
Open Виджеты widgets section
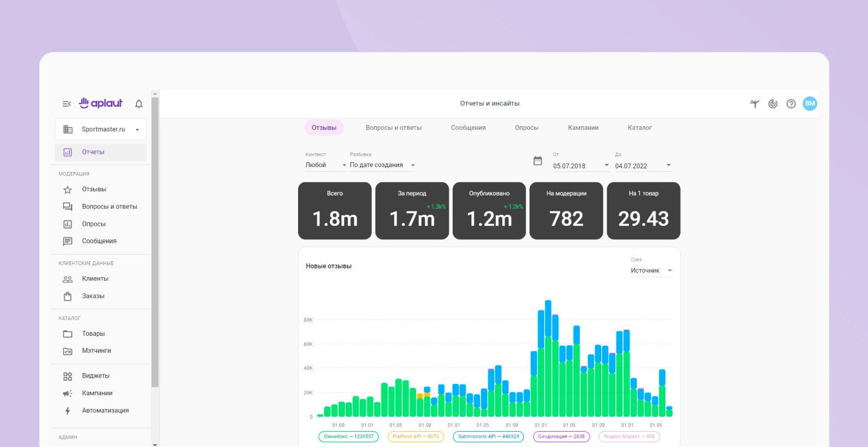click(95, 376)
